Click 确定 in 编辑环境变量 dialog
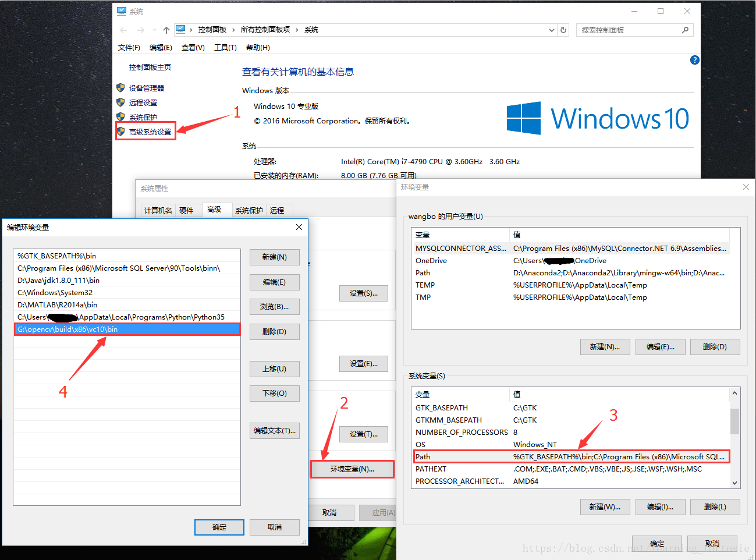The image size is (756, 560). (x=219, y=527)
